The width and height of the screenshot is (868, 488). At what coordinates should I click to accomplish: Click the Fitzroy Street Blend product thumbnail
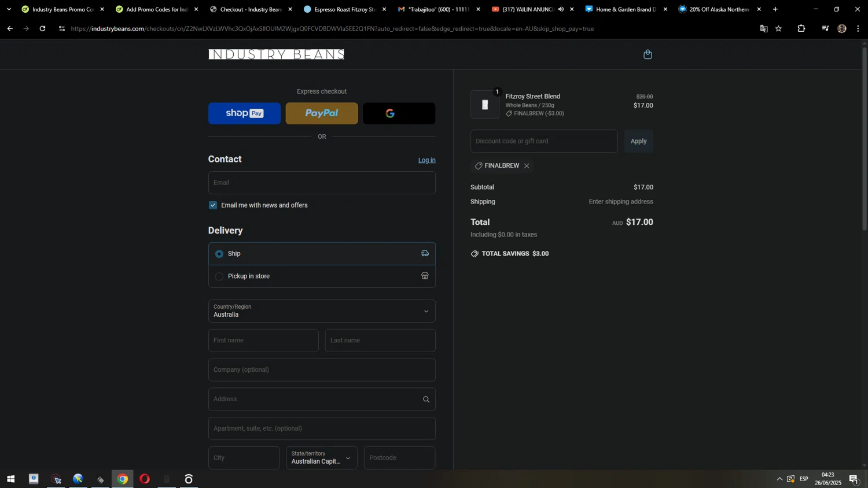(485, 105)
